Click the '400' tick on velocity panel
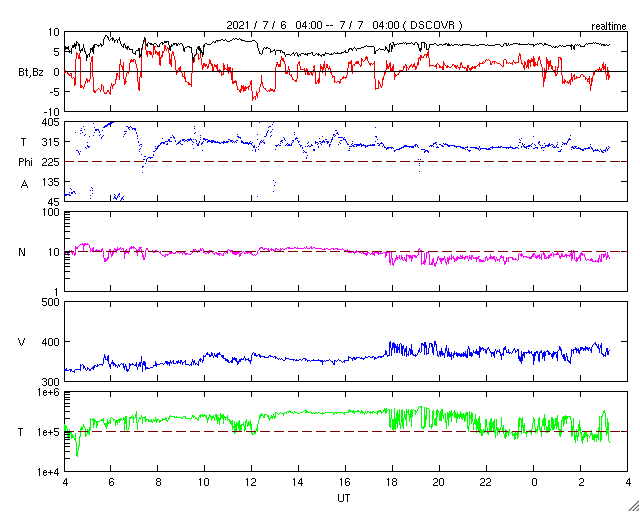This screenshot has height=512, width=640. tap(51, 342)
